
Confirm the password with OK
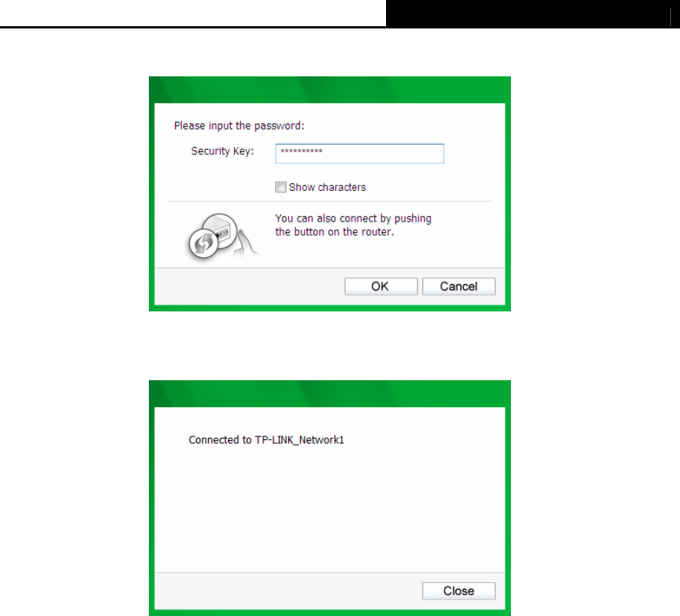tap(382, 287)
